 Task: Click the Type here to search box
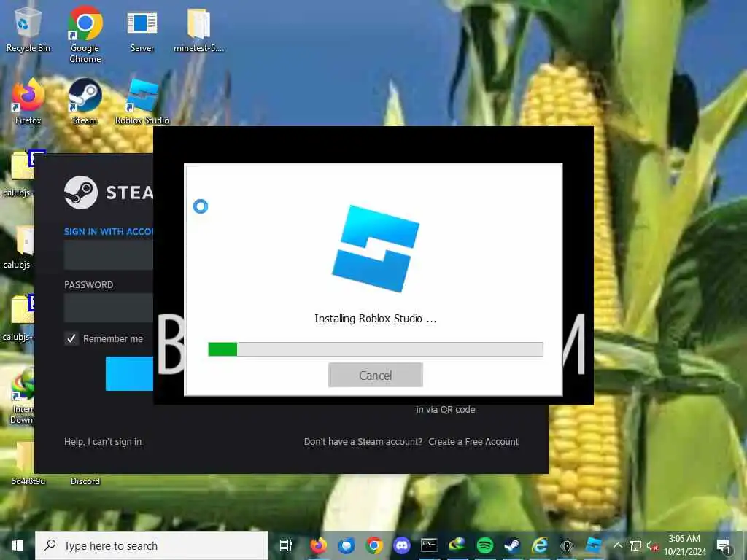click(x=152, y=545)
